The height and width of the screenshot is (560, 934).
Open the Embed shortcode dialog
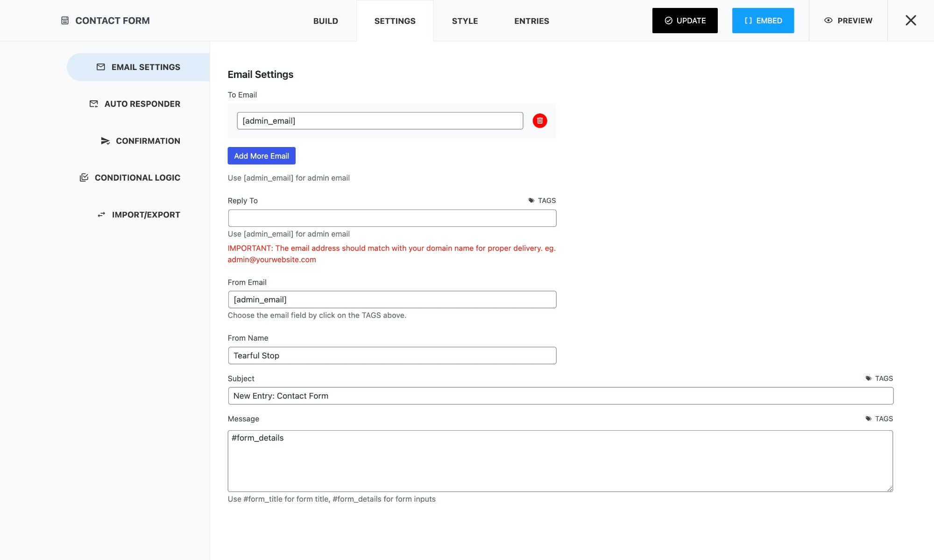(763, 21)
